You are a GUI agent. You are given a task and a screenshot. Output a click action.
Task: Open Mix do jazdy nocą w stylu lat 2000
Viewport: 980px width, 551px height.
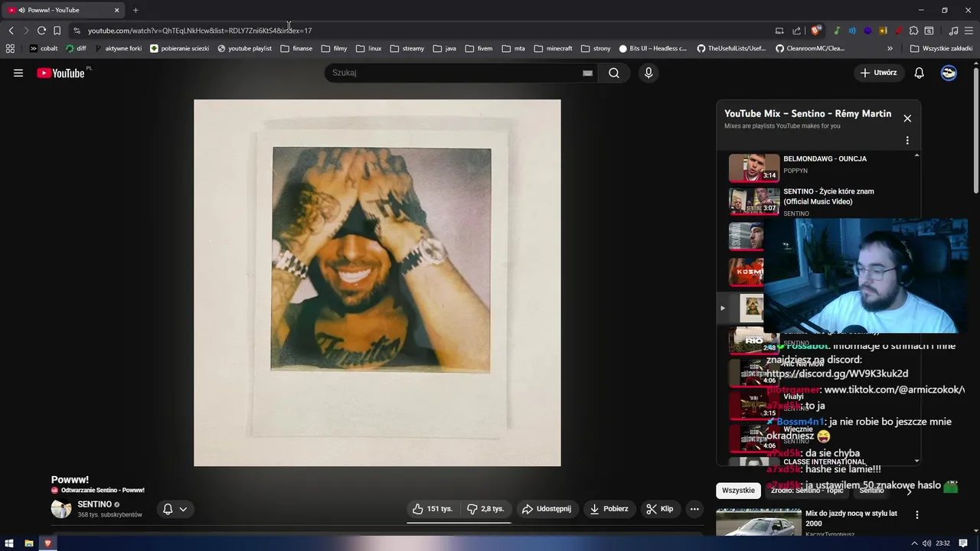[x=851, y=518]
